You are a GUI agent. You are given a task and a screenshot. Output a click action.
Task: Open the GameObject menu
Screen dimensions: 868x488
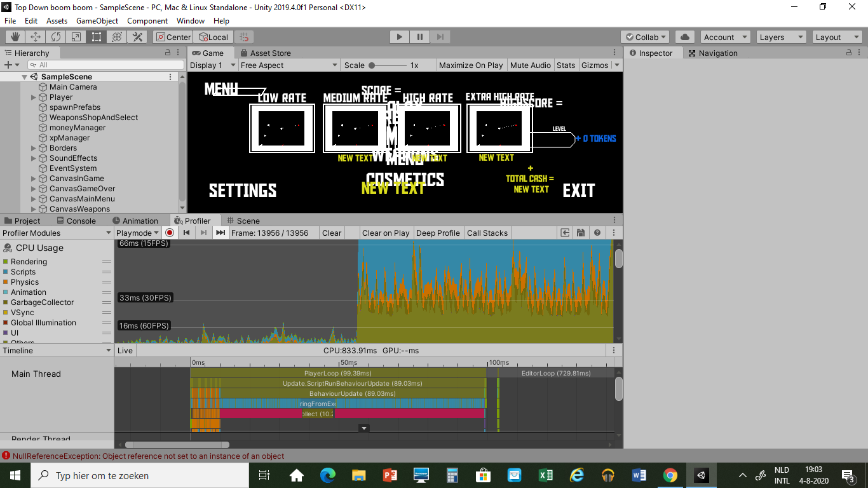pyautogui.click(x=97, y=21)
